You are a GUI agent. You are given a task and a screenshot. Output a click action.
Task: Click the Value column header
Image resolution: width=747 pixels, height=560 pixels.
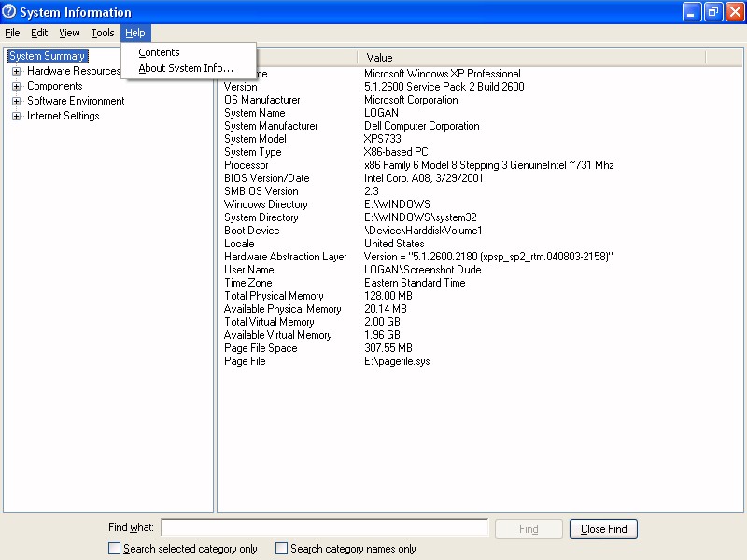coord(531,58)
